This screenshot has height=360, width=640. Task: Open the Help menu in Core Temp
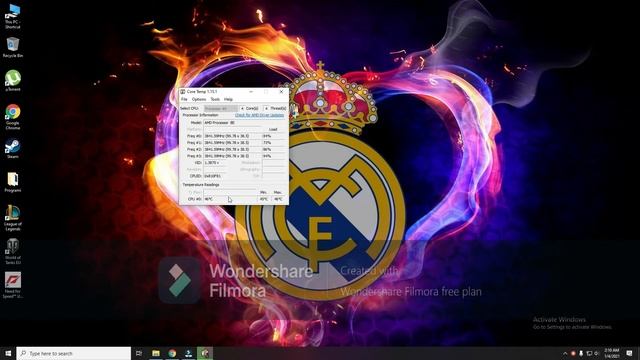(228, 99)
